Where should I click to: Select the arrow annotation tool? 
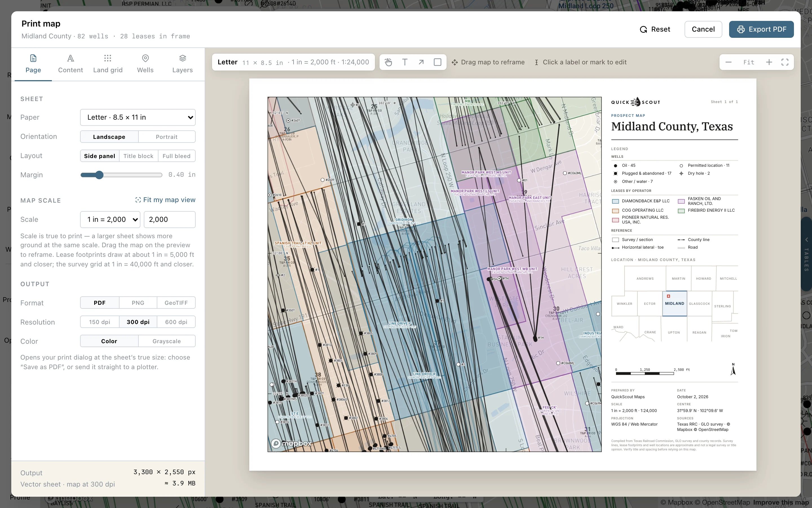tap(421, 62)
